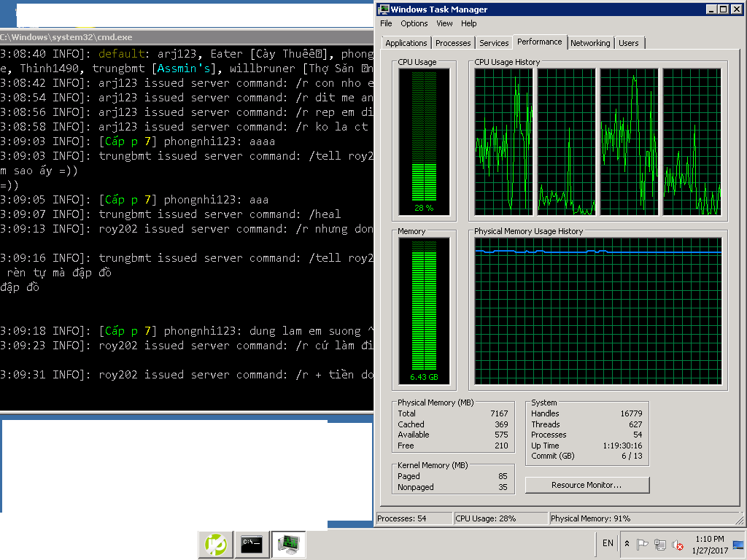Open the Help menu
747x560 pixels.
click(469, 23)
